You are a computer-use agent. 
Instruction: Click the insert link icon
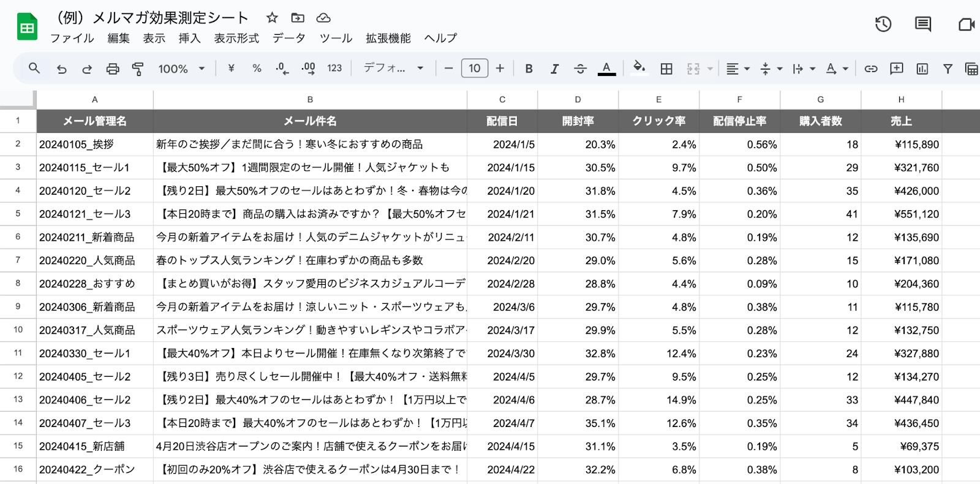(x=870, y=69)
